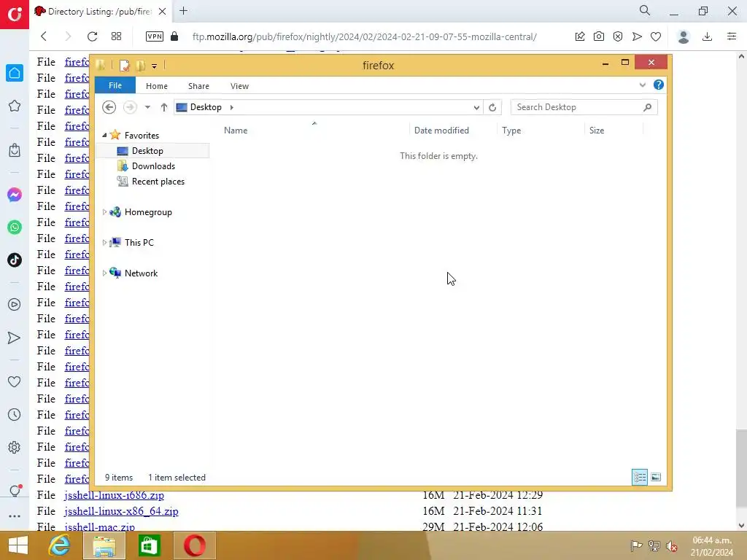This screenshot has height=560, width=747.
Task: Close the Directory Listing tab
Action: point(162,12)
